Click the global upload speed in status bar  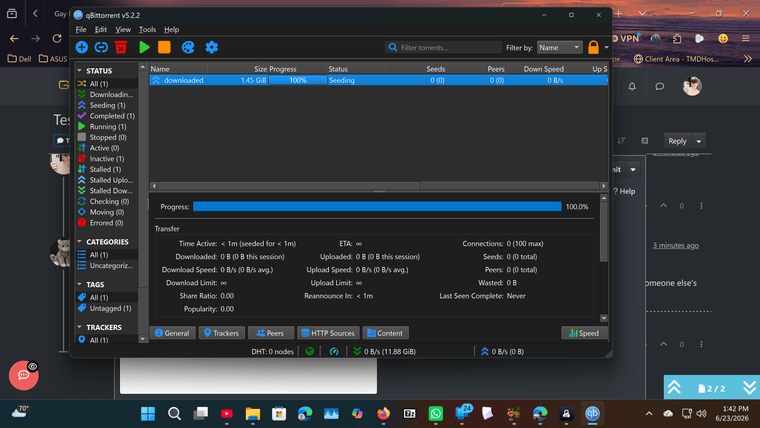tap(502, 351)
